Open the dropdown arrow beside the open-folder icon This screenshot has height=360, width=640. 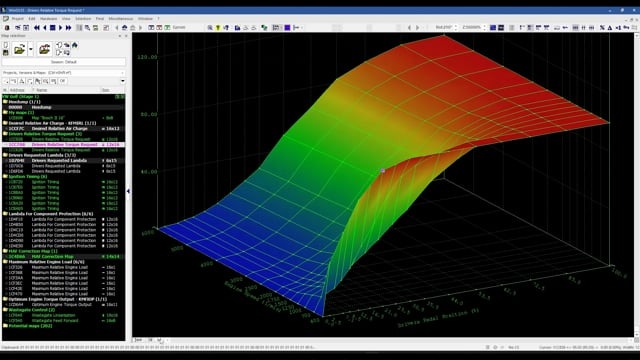[31, 49]
